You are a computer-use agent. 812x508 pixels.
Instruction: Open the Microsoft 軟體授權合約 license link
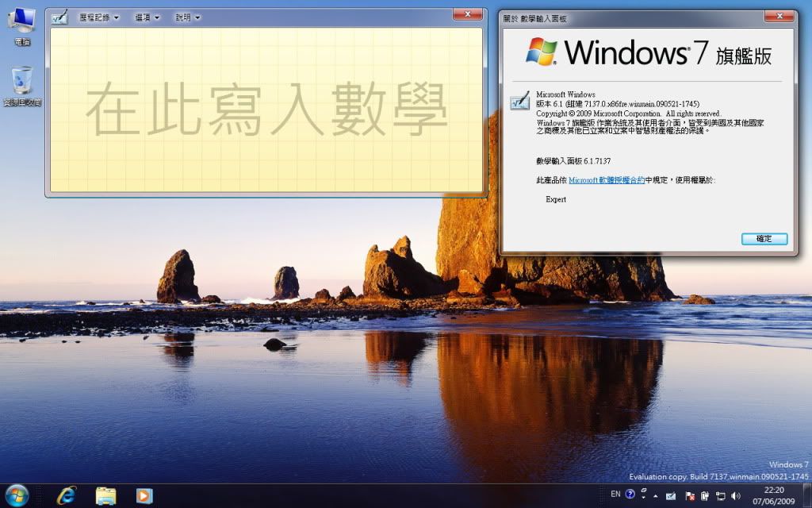click(607, 180)
